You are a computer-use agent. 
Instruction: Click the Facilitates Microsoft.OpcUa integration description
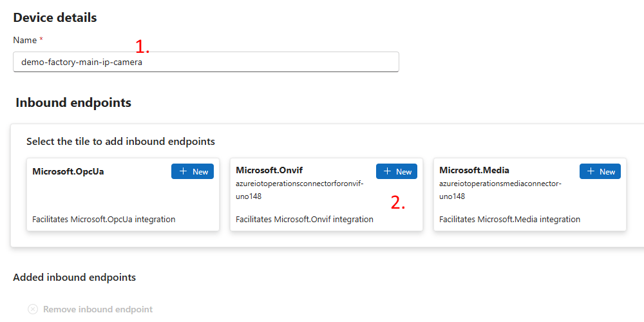point(104,219)
